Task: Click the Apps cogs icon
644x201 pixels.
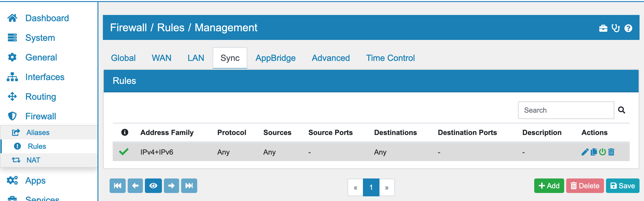Action: pos(12,180)
